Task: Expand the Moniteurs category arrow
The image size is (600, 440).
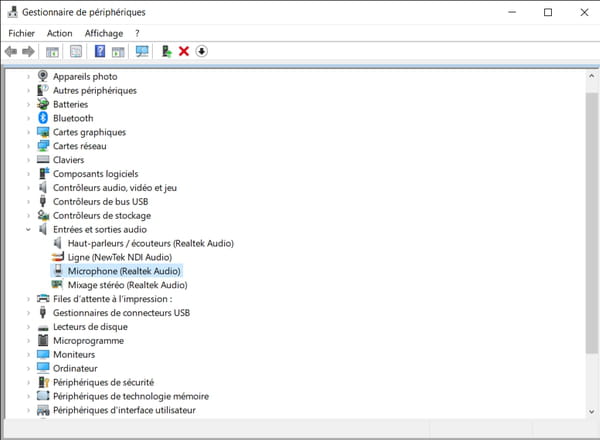Action: click(28, 355)
